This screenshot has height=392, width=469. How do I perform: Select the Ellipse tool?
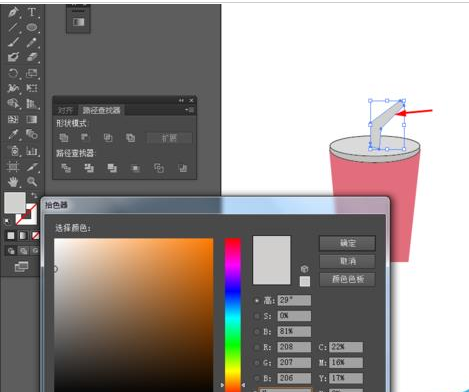pos(32,27)
